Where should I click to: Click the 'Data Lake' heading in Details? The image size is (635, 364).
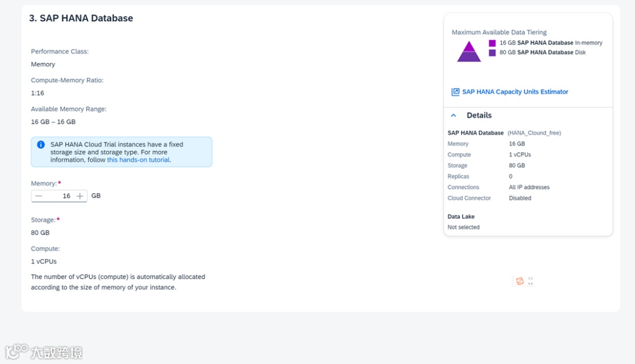click(x=461, y=216)
